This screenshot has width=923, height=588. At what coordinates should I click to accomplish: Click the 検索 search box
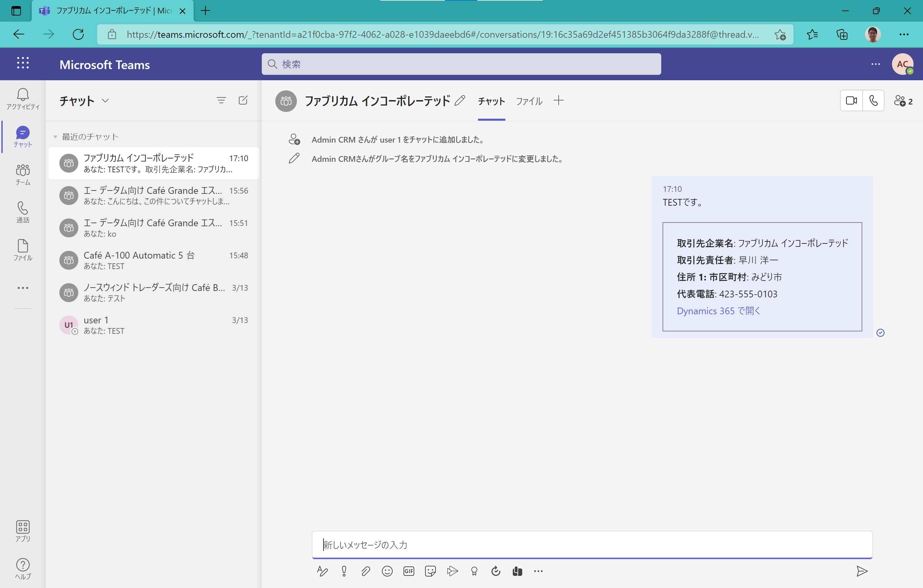(461, 64)
